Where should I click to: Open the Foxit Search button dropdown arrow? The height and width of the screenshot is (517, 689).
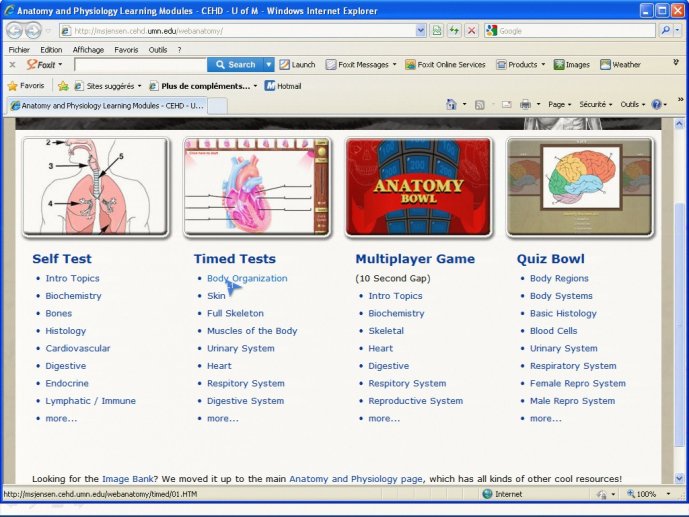point(268,65)
